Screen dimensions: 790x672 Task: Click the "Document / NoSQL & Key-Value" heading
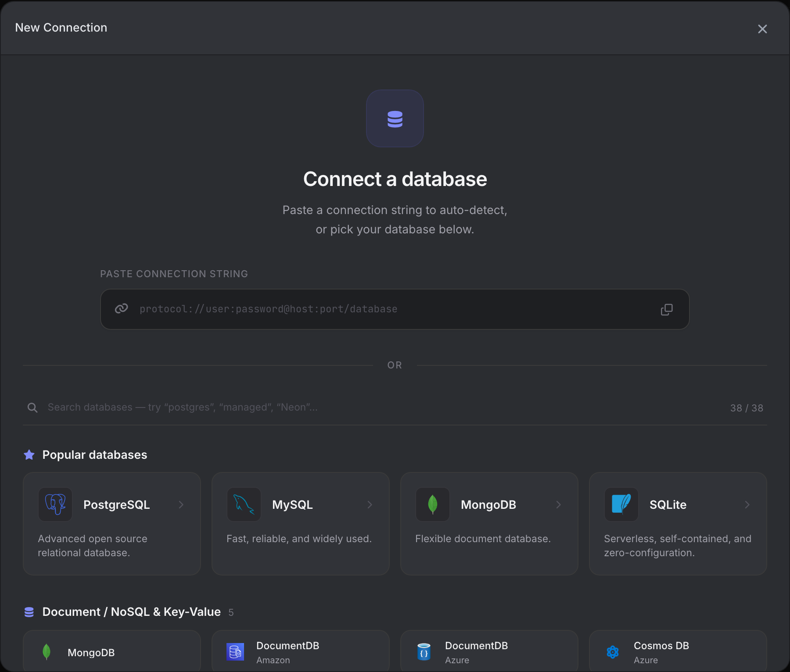click(132, 612)
